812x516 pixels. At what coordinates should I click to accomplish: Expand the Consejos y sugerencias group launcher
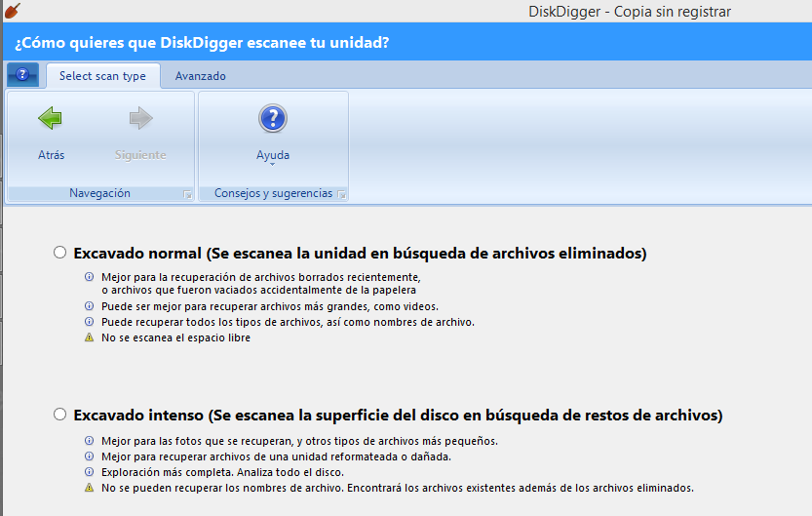341,195
